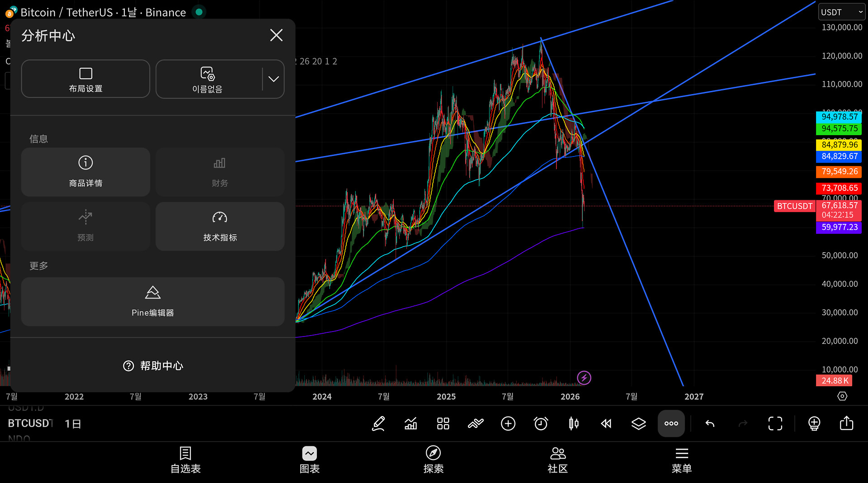Tap the plus-circle add icon

point(508,424)
